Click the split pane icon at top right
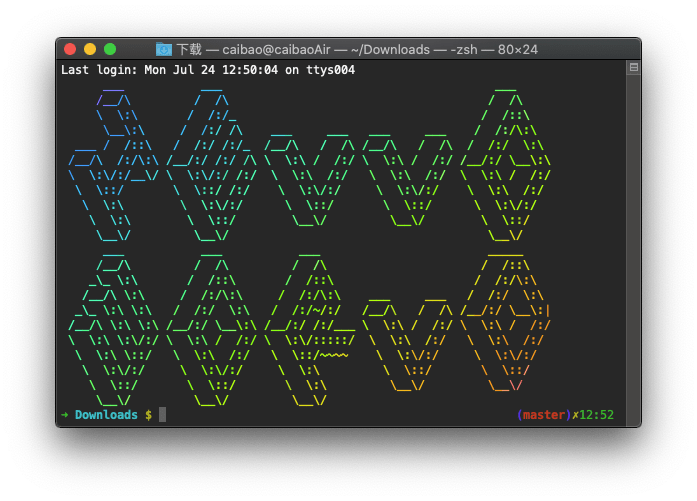Viewport: 697px width, 501px height. point(632,69)
